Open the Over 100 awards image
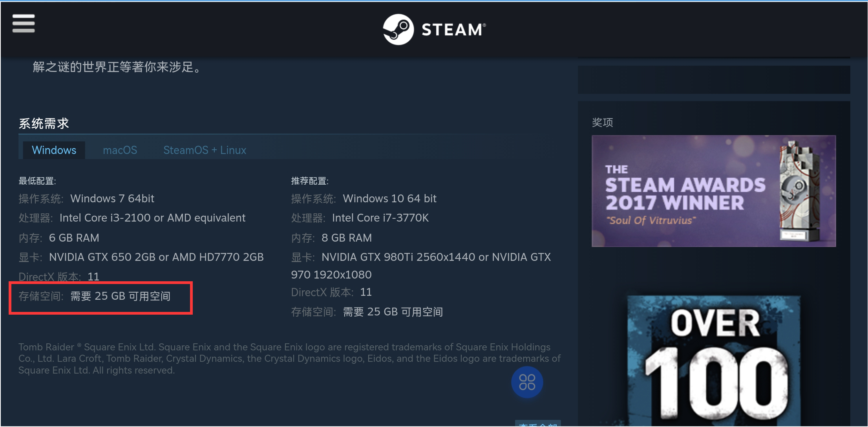868x427 pixels. 714,361
